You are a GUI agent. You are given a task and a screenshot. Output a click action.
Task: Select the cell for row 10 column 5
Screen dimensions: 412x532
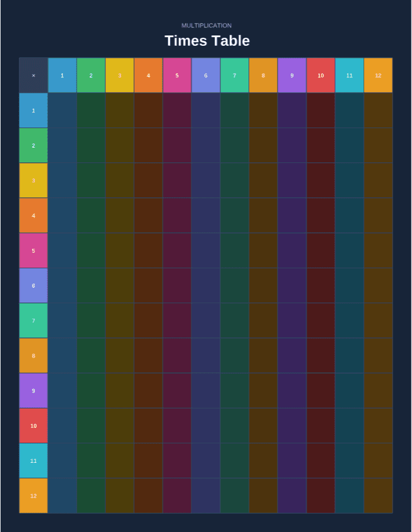point(177,426)
